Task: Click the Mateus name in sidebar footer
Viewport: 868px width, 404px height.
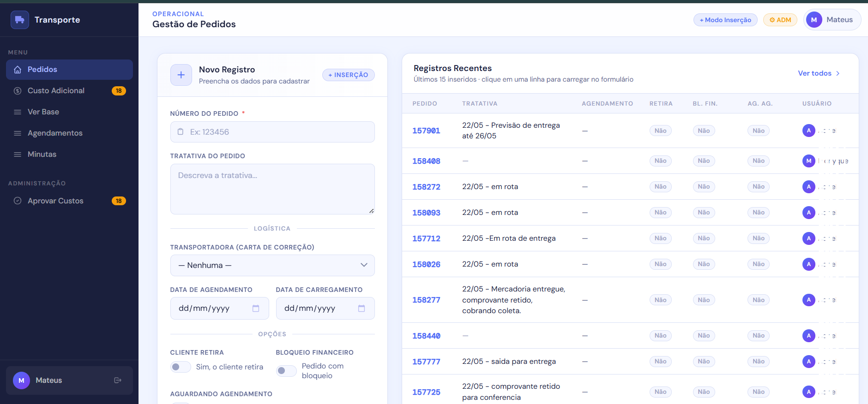Action: [x=49, y=380]
